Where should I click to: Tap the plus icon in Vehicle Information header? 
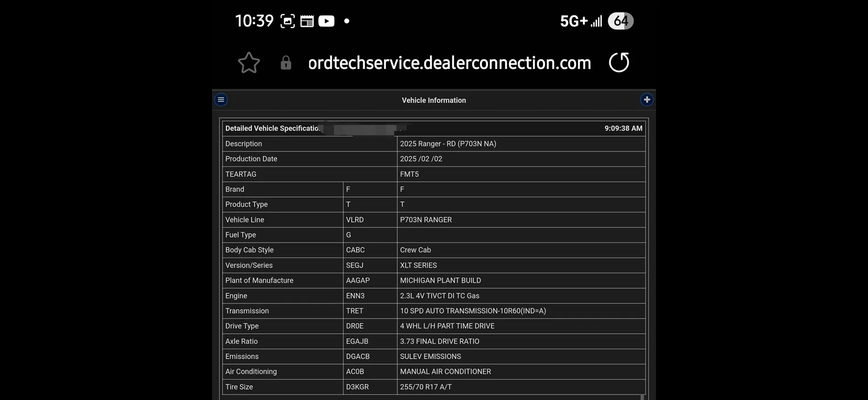point(646,100)
